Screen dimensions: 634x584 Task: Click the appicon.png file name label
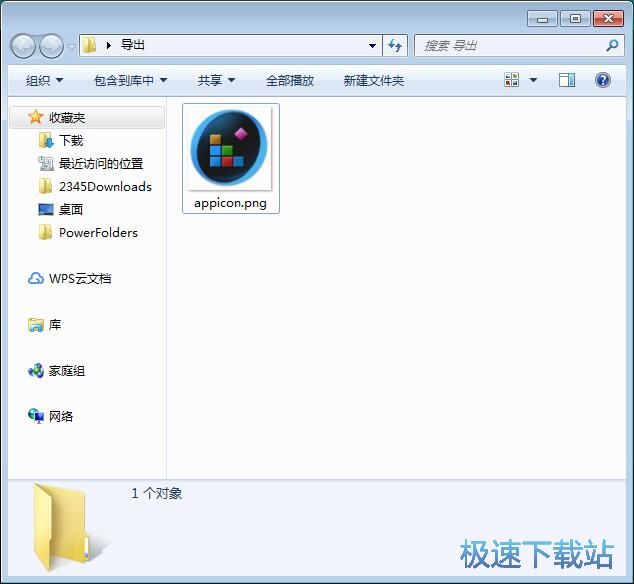point(230,203)
